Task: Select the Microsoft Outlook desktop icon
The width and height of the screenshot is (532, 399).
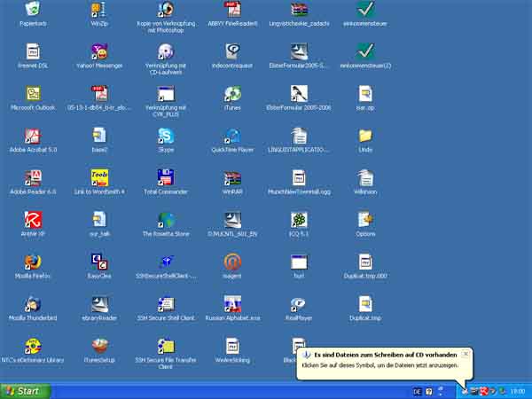Action: tap(33, 94)
